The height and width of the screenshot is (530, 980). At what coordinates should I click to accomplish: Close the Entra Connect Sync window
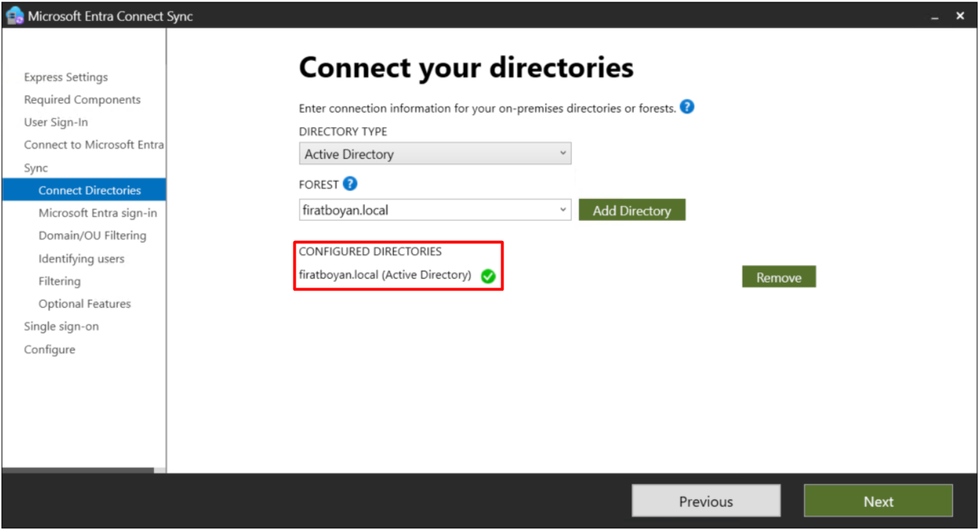960,15
